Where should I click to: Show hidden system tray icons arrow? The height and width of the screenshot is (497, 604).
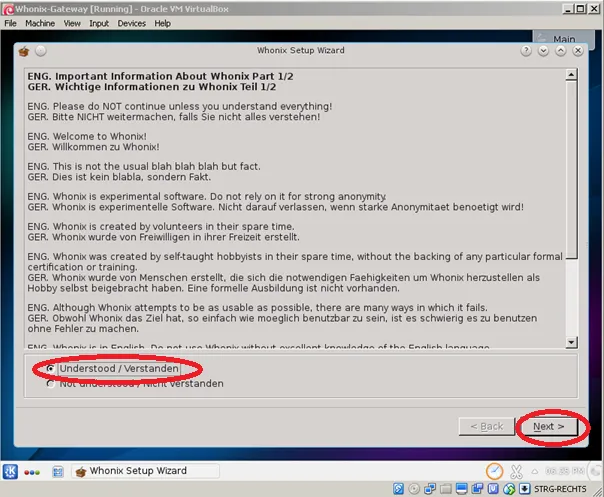coord(535,471)
